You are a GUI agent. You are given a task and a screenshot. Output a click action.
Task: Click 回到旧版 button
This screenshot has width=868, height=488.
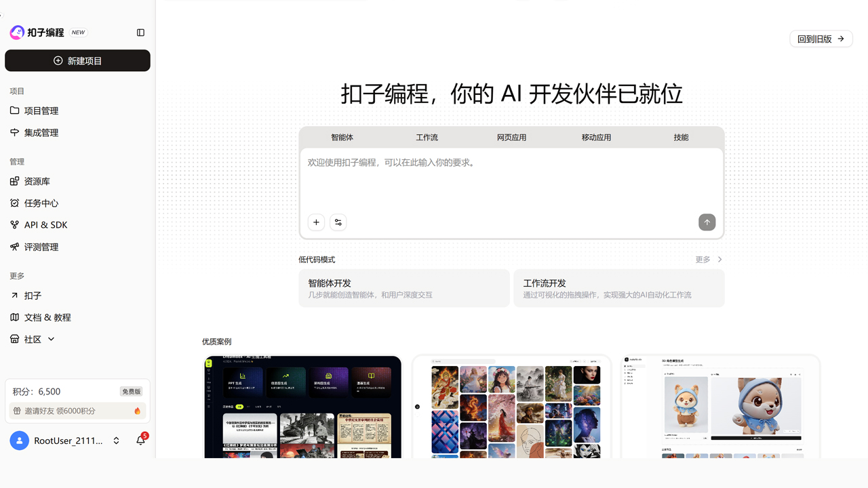pyautogui.click(x=821, y=39)
